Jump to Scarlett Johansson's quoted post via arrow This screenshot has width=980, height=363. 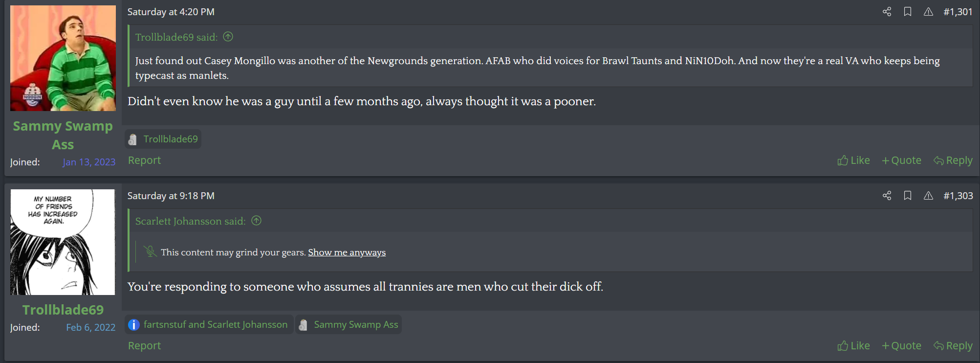[x=256, y=221]
